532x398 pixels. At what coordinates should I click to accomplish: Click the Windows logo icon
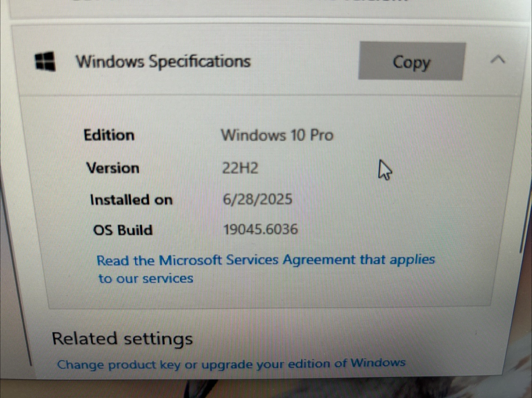click(45, 61)
